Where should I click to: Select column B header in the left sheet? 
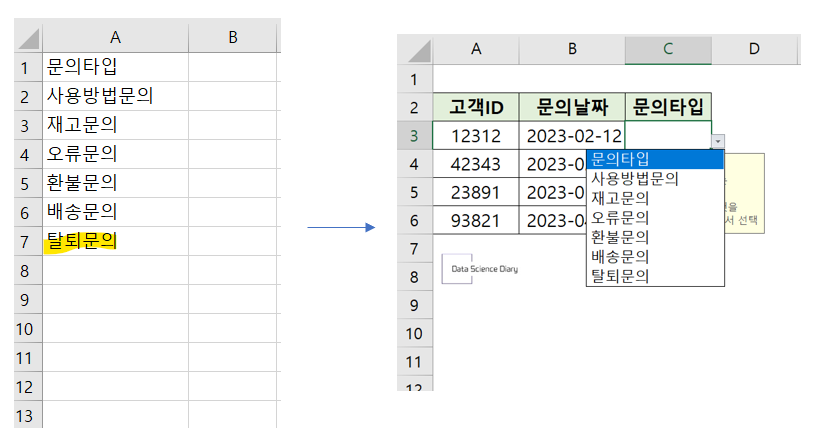[x=233, y=37]
